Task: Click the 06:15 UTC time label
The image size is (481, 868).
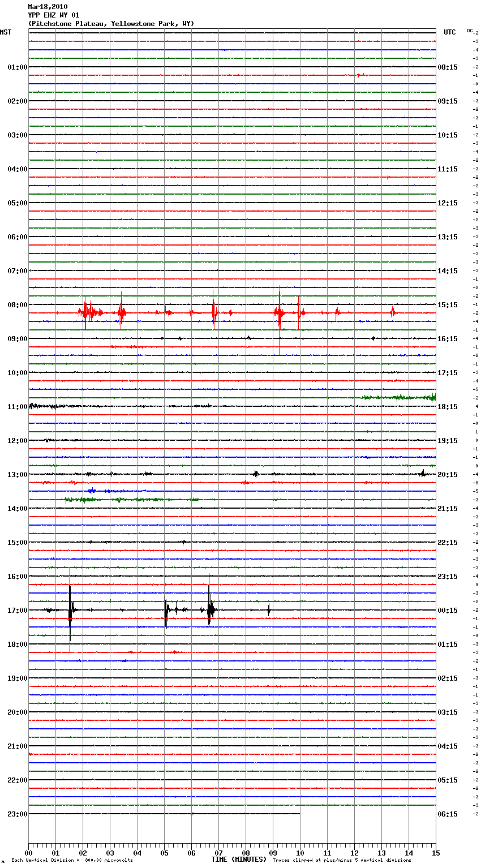Action: coord(448,814)
